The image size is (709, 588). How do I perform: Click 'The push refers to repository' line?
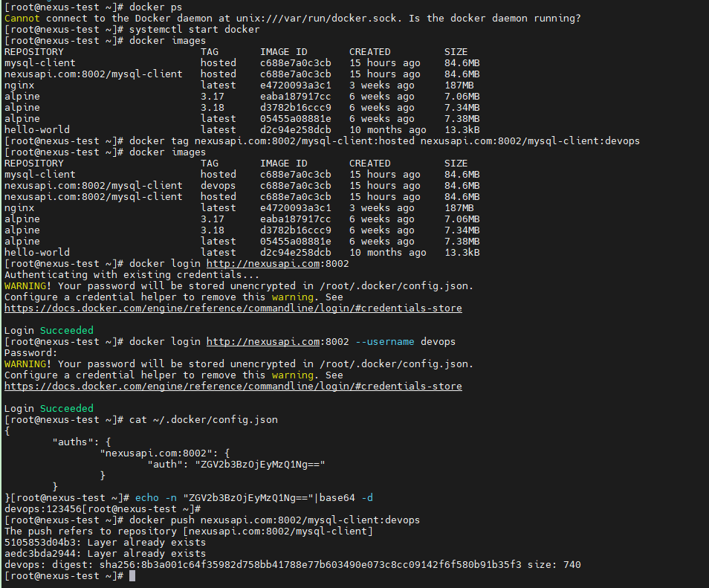[x=189, y=532]
